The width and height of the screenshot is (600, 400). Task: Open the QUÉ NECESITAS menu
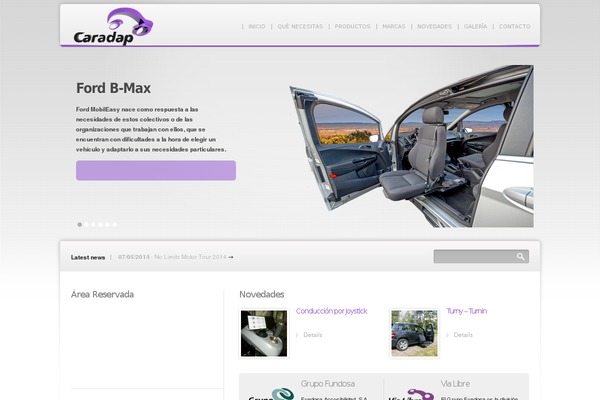[x=300, y=26]
